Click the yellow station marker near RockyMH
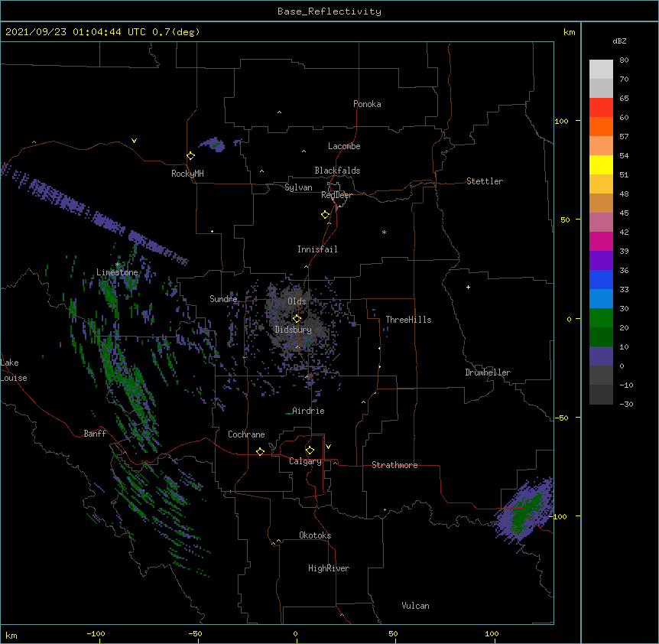This screenshot has width=659, height=644. tap(190, 156)
